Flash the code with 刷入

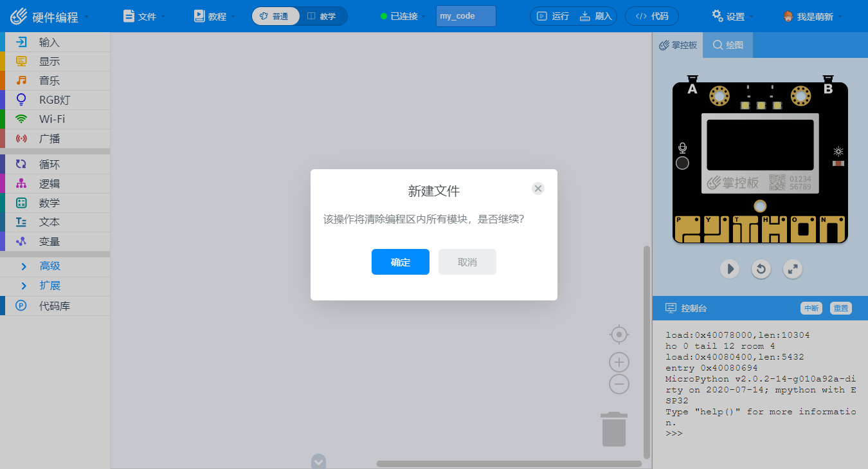pos(595,16)
